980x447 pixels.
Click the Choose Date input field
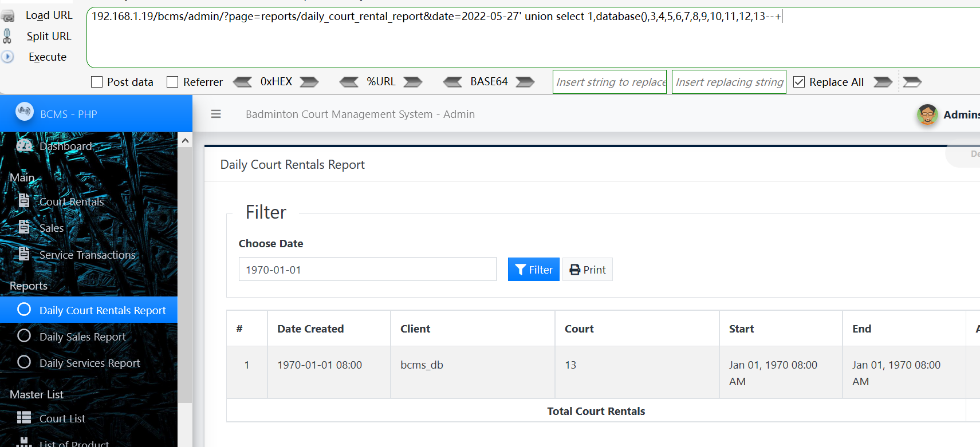367,269
